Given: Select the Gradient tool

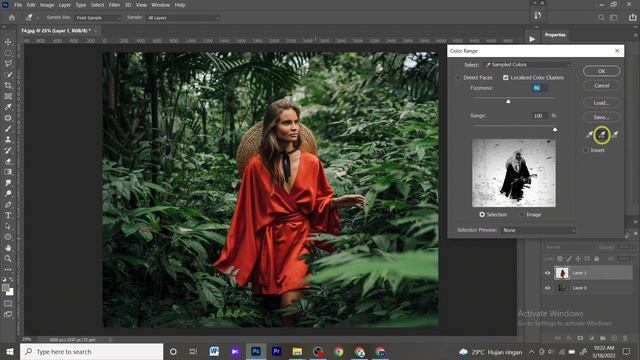Looking at the screenshot, I should (8, 172).
